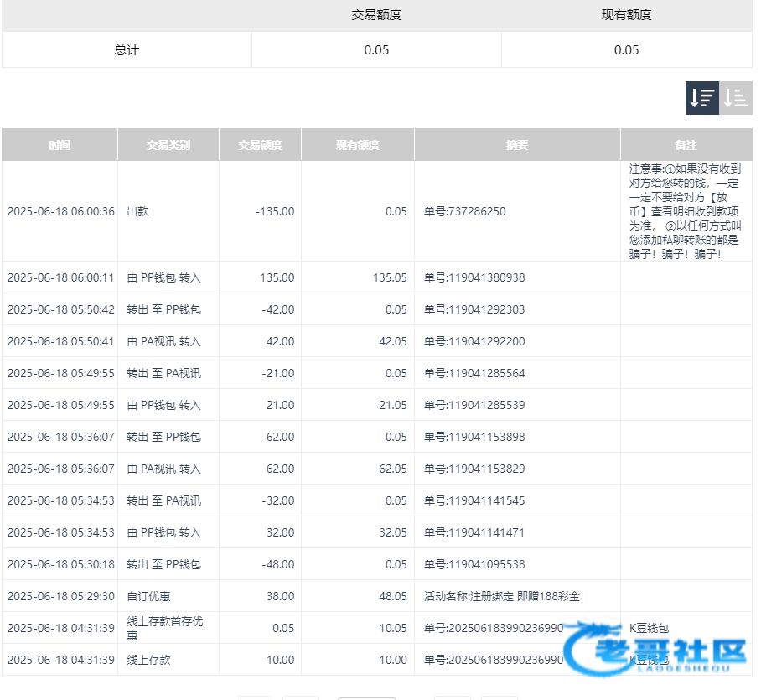The image size is (761, 700).
Task: Click order number 119041380938
Action: click(474, 277)
